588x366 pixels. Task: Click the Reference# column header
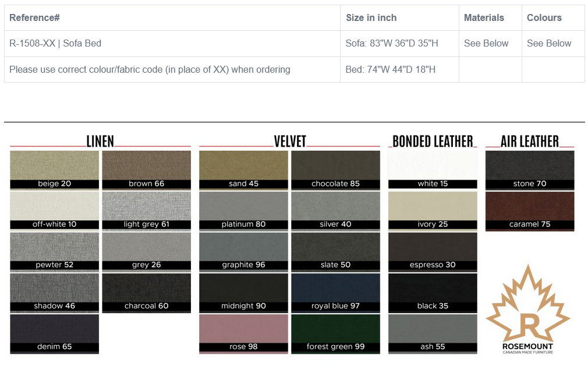coord(35,17)
